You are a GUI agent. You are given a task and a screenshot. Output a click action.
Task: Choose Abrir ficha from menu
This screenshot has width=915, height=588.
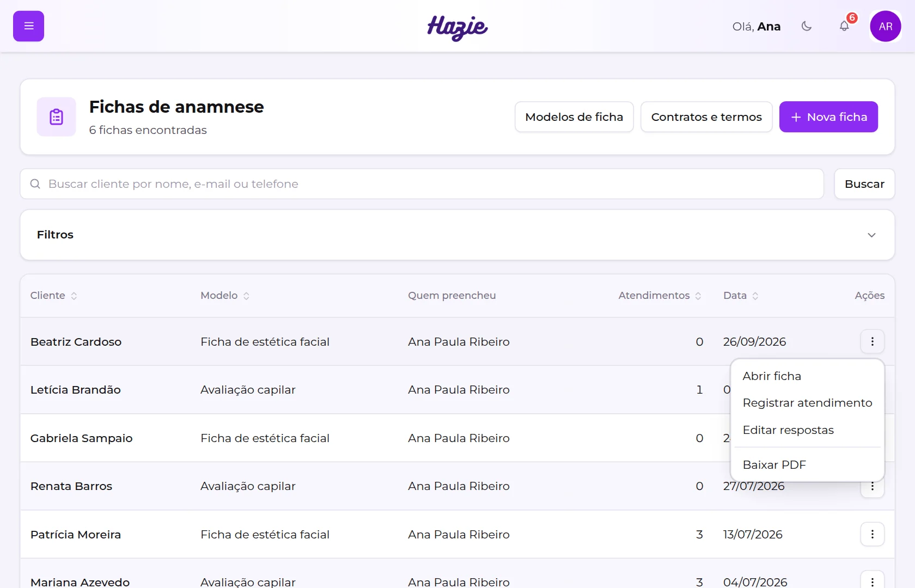click(x=807, y=376)
